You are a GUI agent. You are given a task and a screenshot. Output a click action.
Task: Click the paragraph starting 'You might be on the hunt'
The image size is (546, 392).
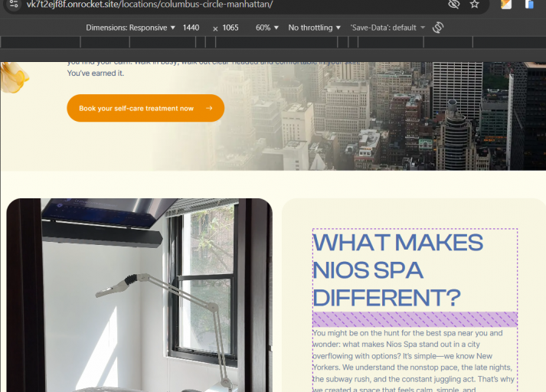pyautogui.click(x=414, y=361)
